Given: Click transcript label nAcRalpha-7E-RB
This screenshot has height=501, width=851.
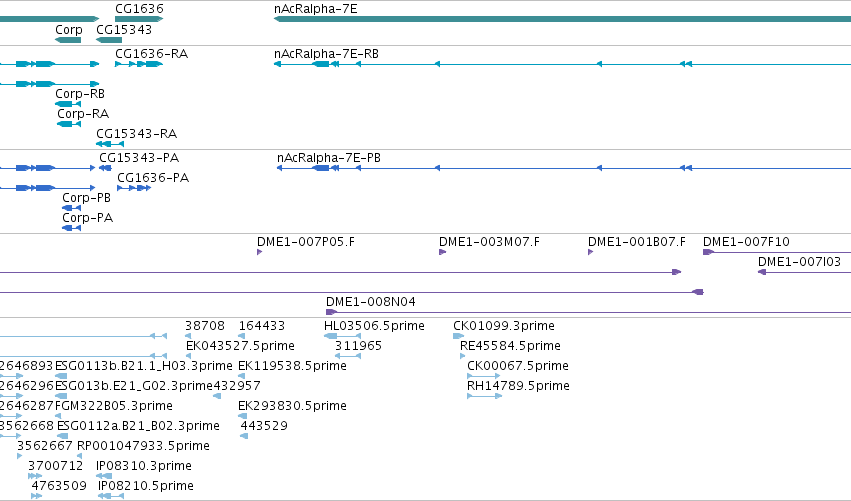Looking at the screenshot, I should pos(326,54).
